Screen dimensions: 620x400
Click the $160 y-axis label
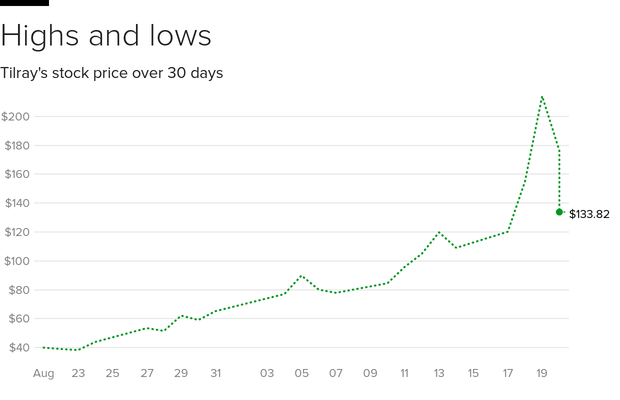[x=15, y=175]
